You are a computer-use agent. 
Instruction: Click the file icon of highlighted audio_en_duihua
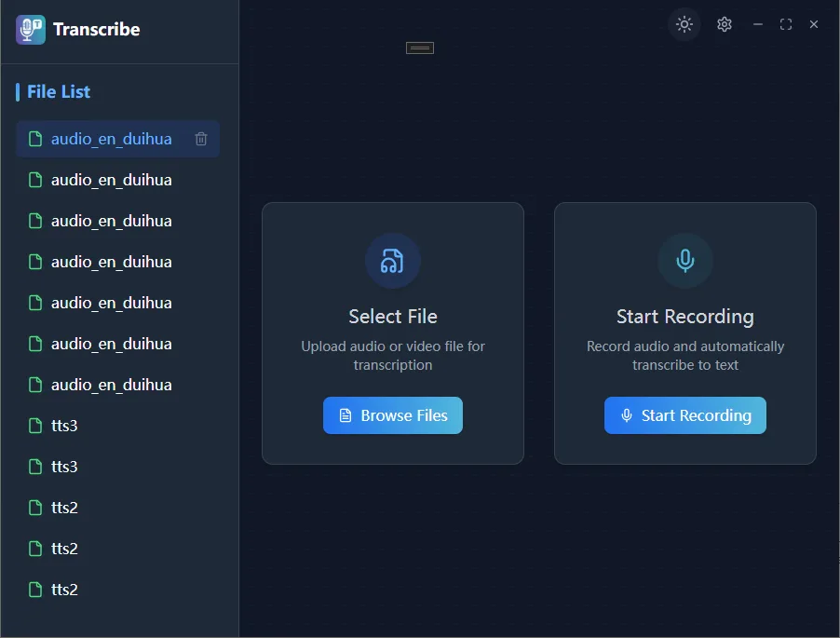pos(35,140)
